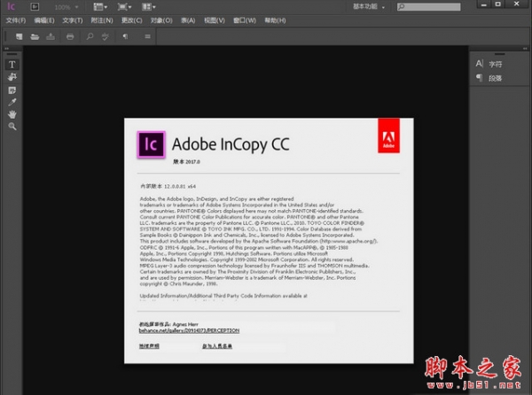Expand the right panel dock arrows

tap(525, 49)
